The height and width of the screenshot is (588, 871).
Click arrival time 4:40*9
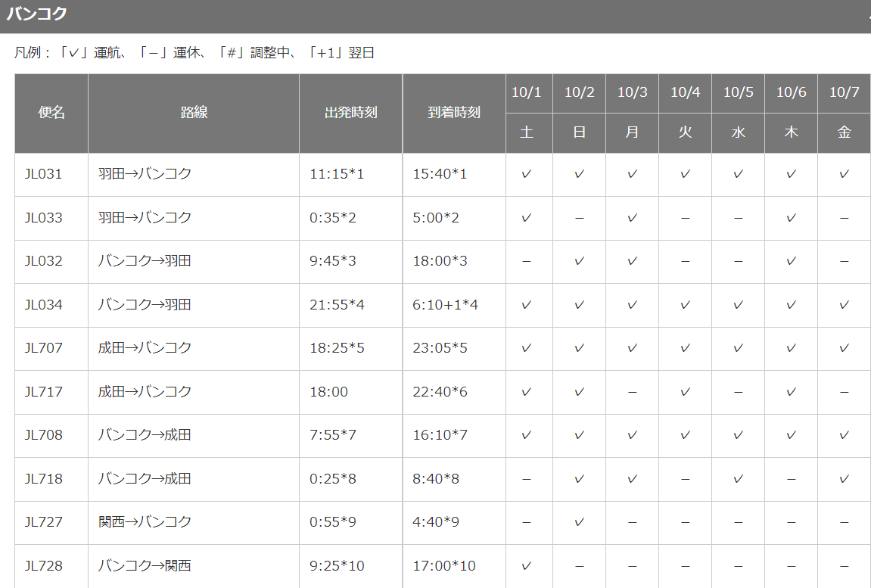click(x=436, y=522)
